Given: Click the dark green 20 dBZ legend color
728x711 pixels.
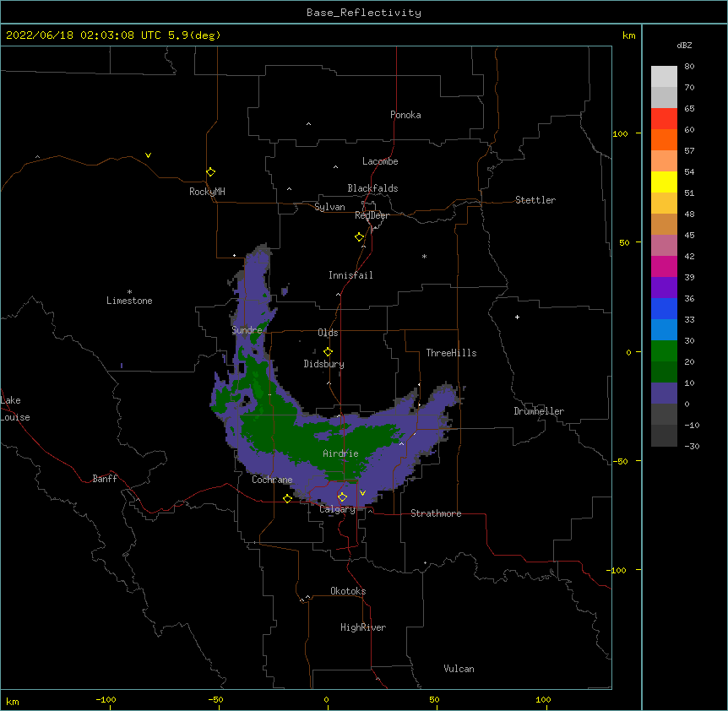Looking at the screenshot, I should coord(664,372).
